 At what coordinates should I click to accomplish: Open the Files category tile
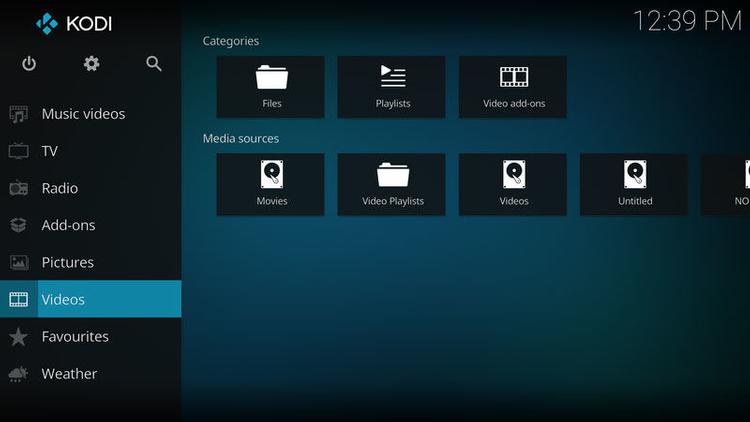pos(271,86)
